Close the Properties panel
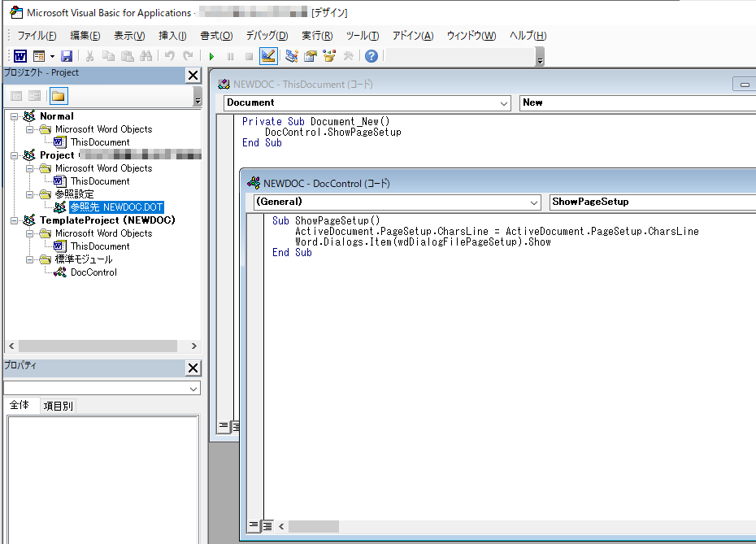Image resolution: width=756 pixels, height=544 pixels. click(193, 368)
